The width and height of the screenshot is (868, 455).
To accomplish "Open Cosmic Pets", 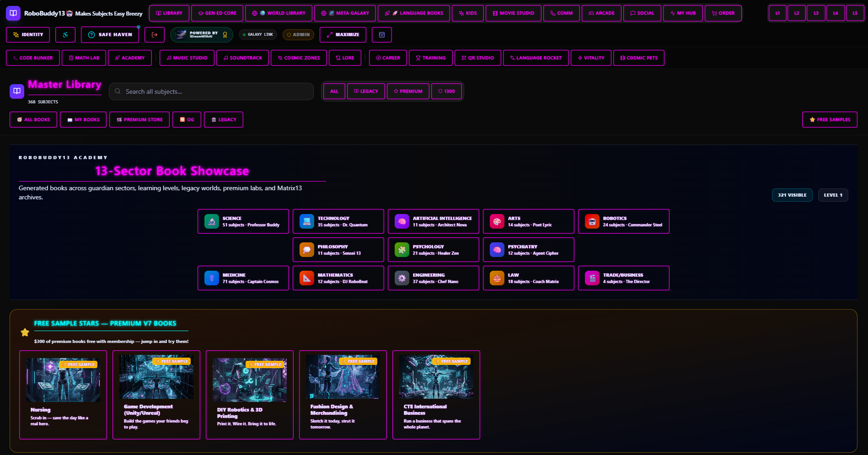I will pos(638,58).
